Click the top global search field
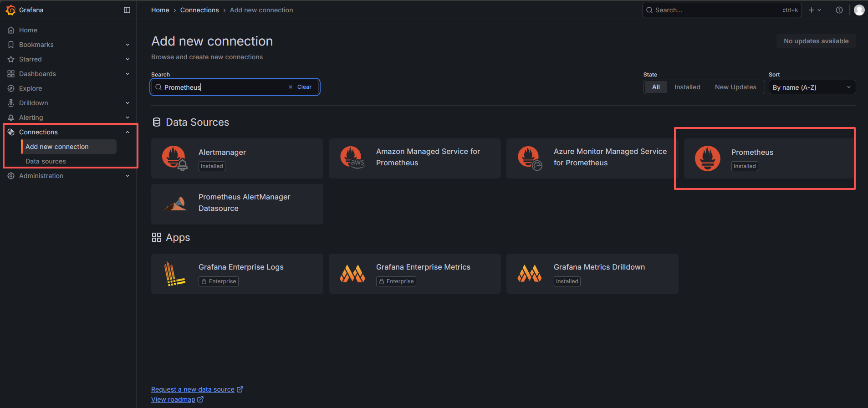This screenshot has height=408, width=868. pyautogui.click(x=715, y=10)
